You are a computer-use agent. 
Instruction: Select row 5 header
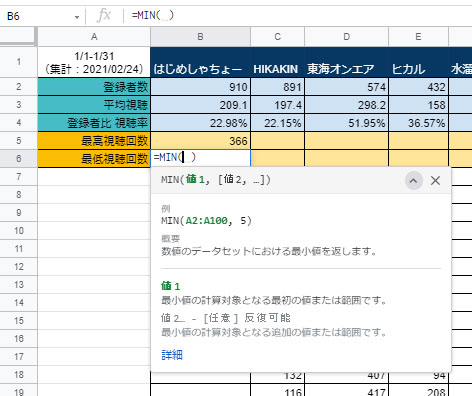(19, 141)
